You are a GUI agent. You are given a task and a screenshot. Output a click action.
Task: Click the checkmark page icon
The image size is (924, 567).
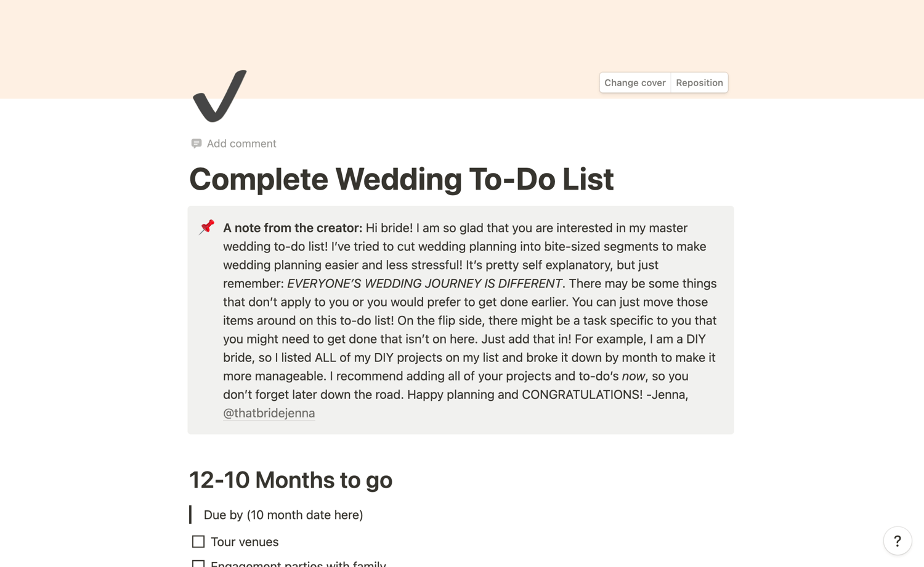[219, 95]
